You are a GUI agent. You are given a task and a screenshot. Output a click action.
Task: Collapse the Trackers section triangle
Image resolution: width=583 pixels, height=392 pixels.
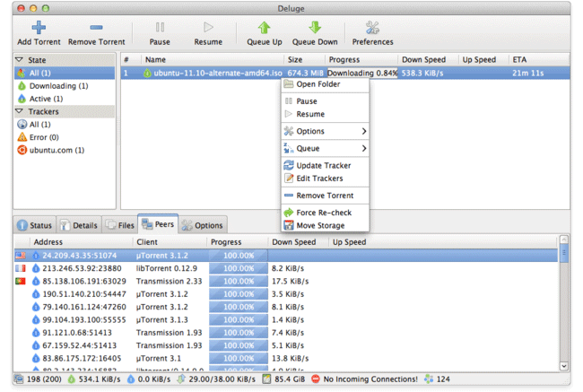click(x=20, y=111)
